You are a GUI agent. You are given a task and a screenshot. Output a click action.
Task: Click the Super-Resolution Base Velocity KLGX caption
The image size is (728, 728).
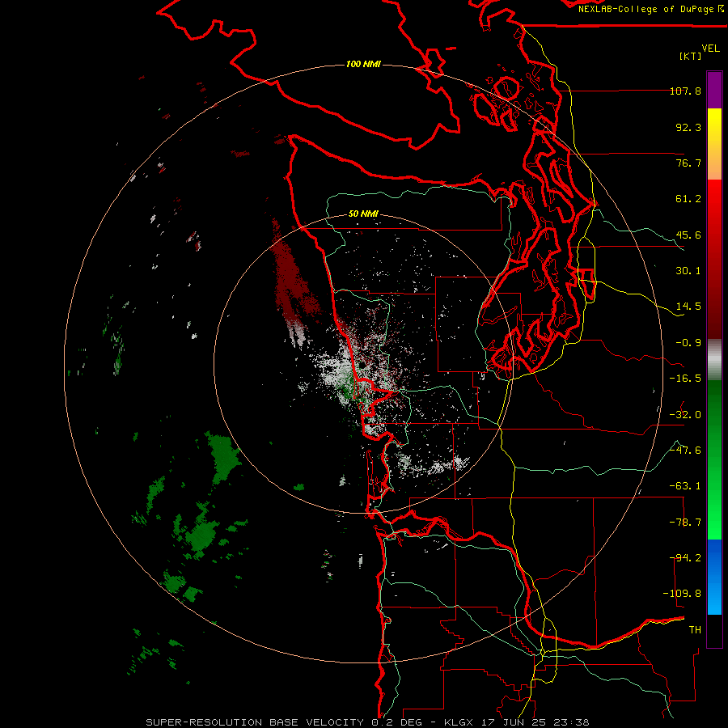coord(368,722)
